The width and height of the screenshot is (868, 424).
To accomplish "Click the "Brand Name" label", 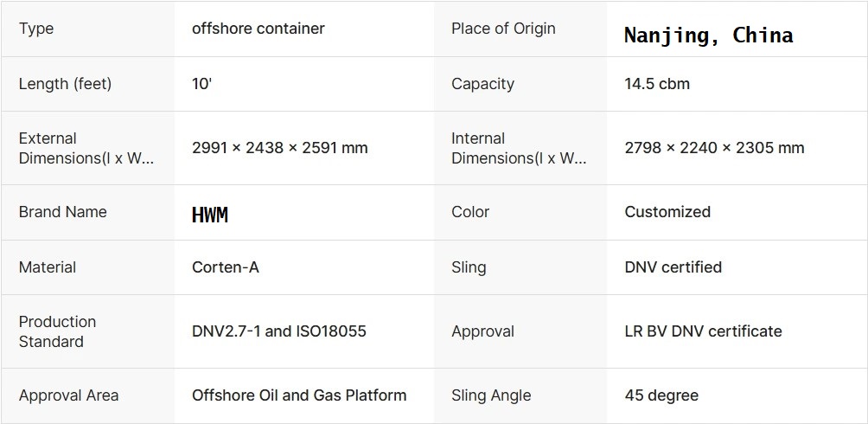I will [62, 212].
